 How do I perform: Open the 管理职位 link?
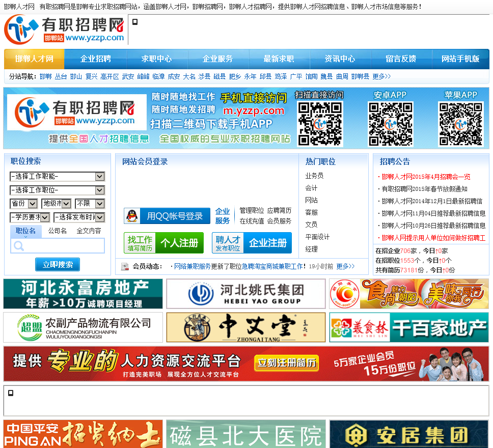point(252,210)
